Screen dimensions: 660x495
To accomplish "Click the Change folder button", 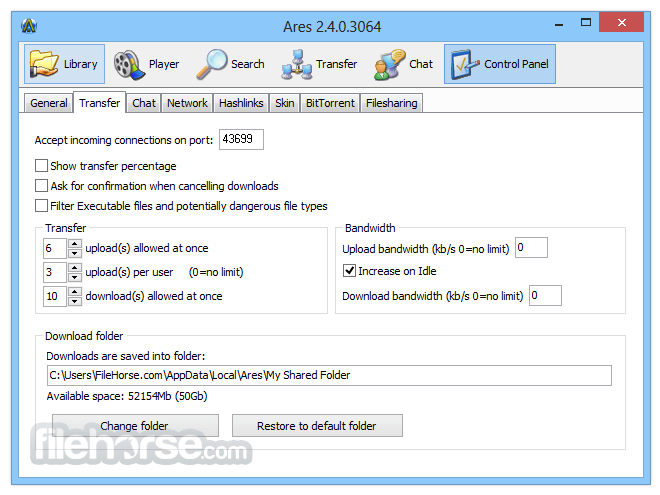I will pos(135,426).
